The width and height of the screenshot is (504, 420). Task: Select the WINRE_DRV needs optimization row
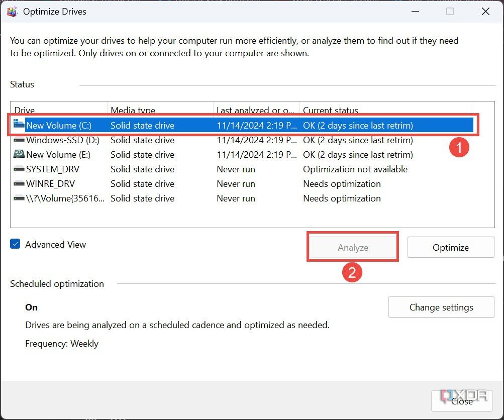pos(342,184)
